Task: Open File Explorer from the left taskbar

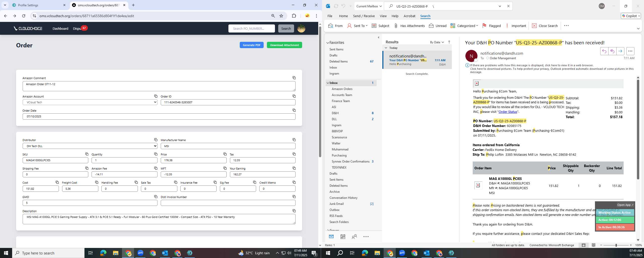Action: [x=115, y=253]
